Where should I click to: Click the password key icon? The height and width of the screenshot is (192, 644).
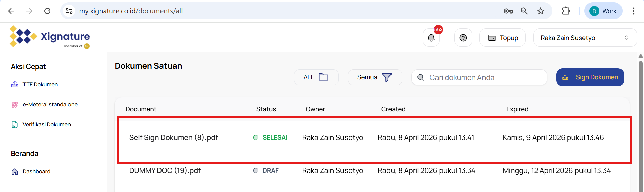[x=508, y=11]
